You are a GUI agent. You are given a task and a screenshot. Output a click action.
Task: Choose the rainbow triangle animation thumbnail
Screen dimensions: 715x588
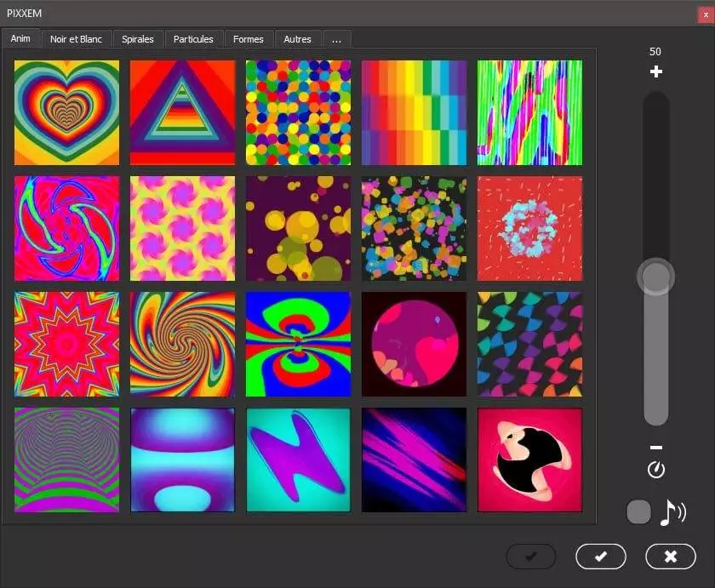[x=182, y=112]
